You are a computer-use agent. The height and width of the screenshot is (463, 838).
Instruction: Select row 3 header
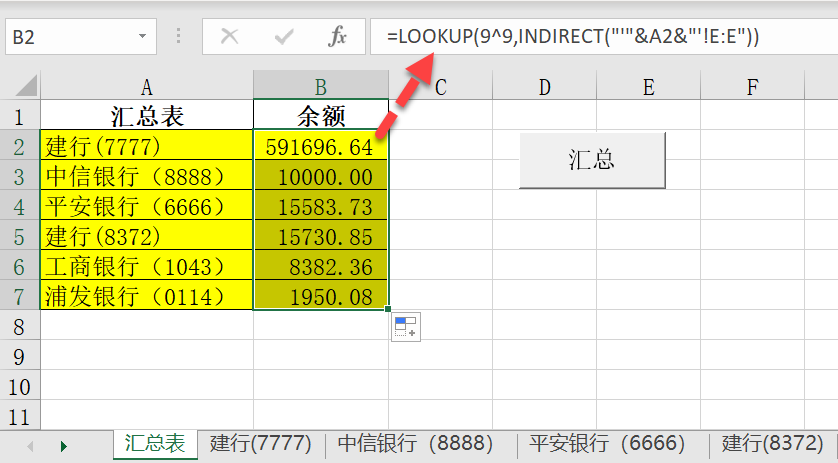click(x=20, y=175)
